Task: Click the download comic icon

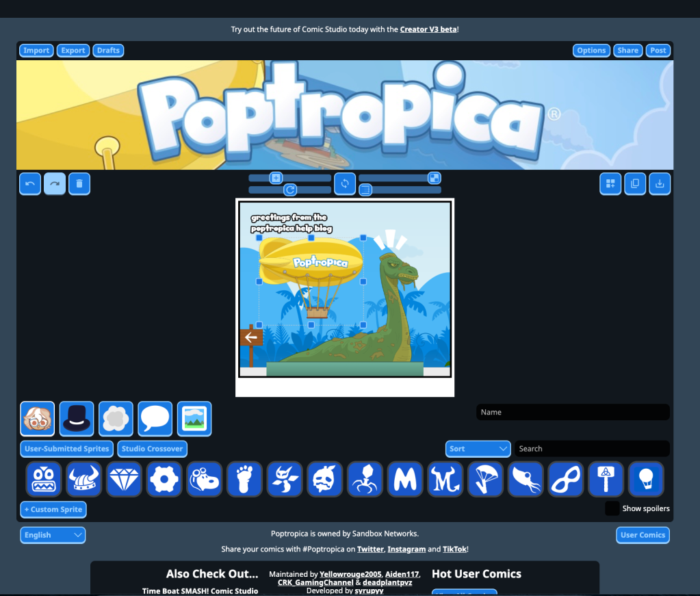Action: click(x=660, y=183)
